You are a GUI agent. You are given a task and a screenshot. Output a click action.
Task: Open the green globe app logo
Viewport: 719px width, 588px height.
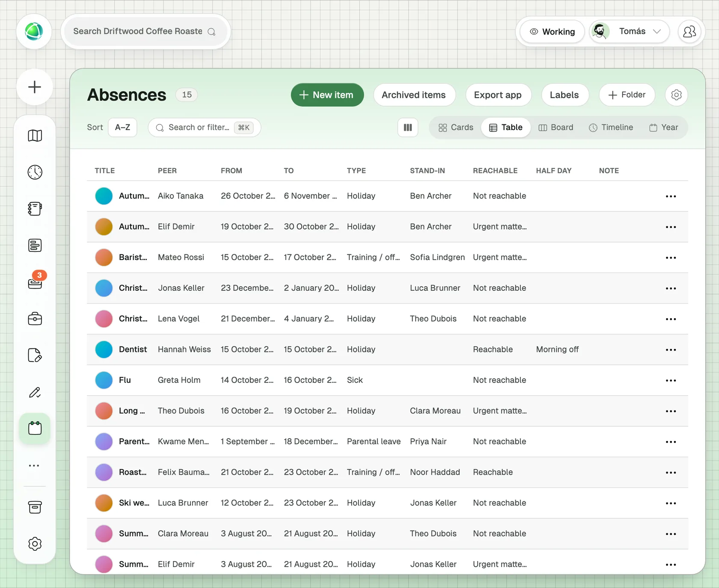pyautogui.click(x=34, y=32)
